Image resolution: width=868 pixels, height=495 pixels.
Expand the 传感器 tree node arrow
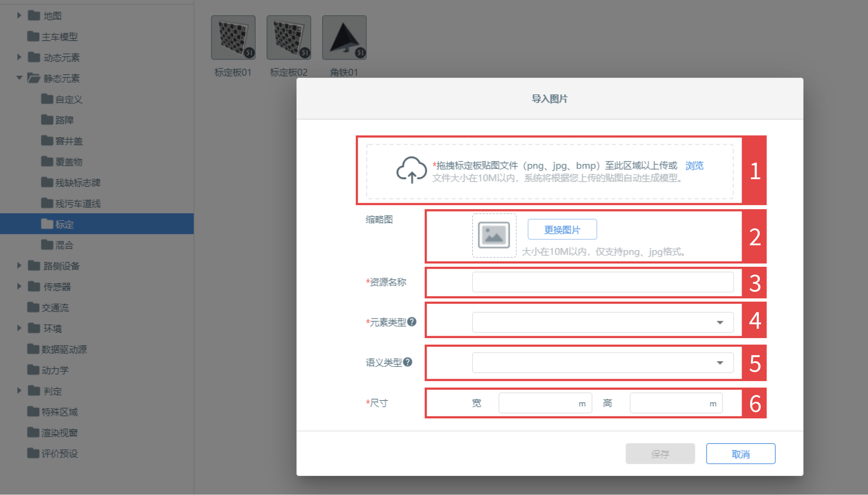pyautogui.click(x=19, y=286)
